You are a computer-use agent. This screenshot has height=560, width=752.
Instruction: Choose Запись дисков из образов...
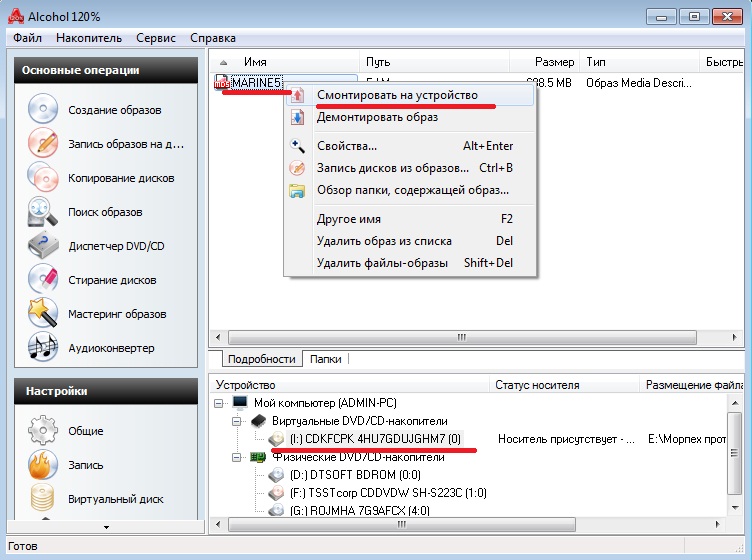[x=410, y=168]
